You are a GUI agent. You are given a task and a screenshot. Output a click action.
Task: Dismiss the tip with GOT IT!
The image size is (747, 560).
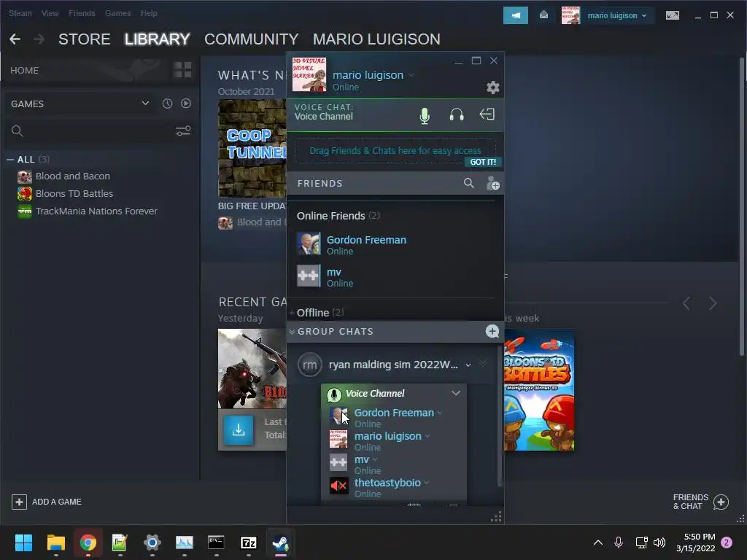pos(483,162)
